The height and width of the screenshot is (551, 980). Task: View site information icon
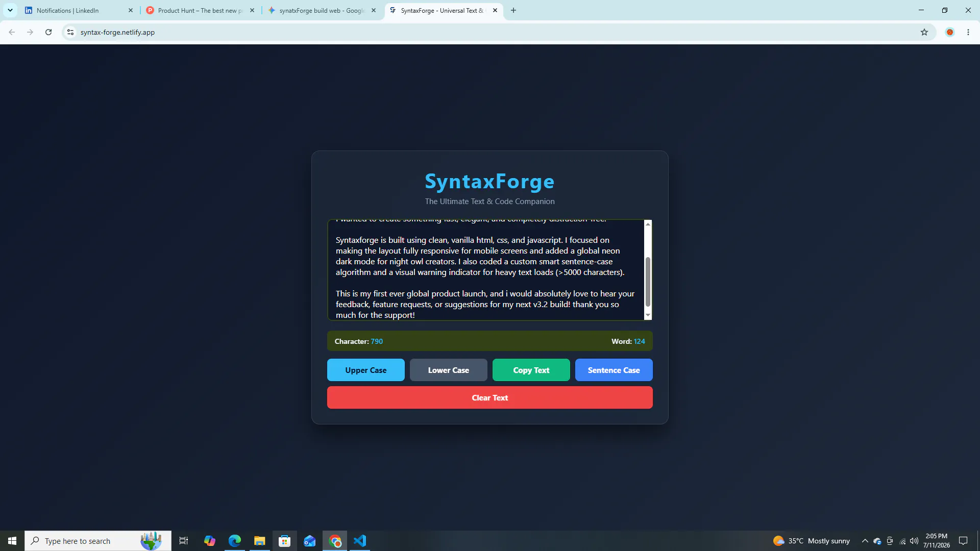(70, 32)
